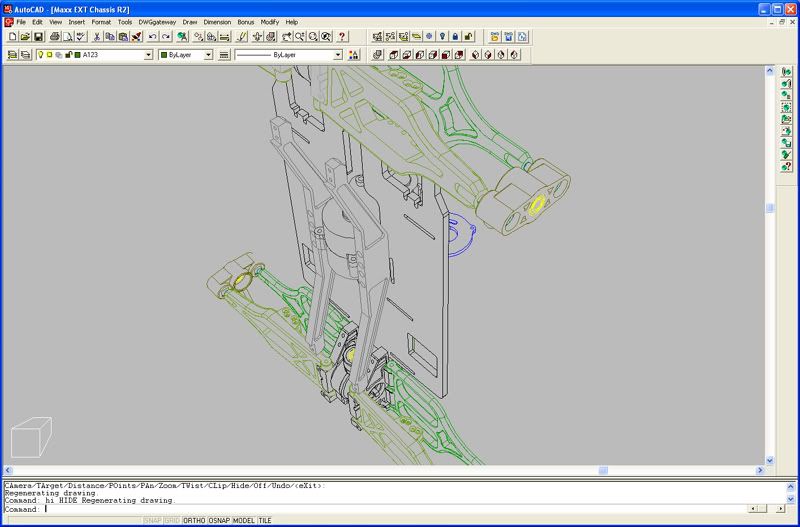Open the DWGgateway menu
Image resolution: width=800 pixels, height=527 pixels.
[x=157, y=21]
